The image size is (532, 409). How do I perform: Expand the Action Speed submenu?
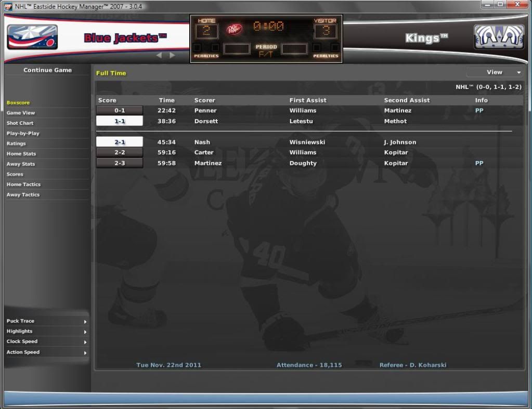click(x=47, y=352)
